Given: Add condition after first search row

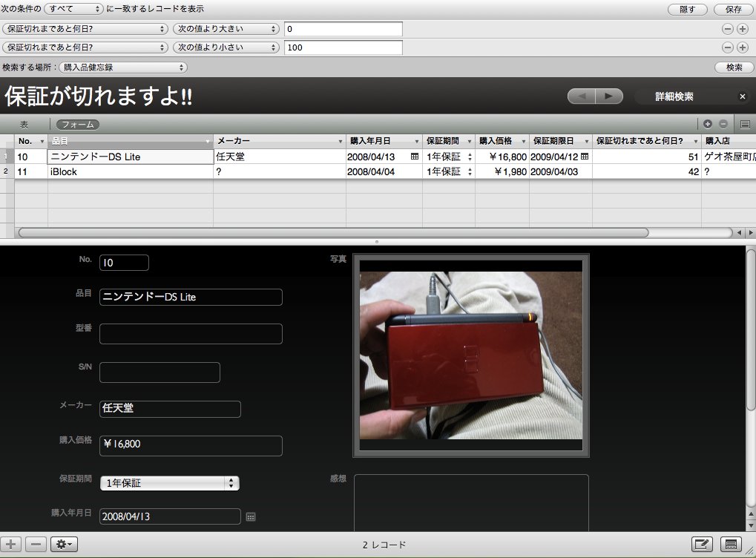Looking at the screenshot, I should [743, 29].
